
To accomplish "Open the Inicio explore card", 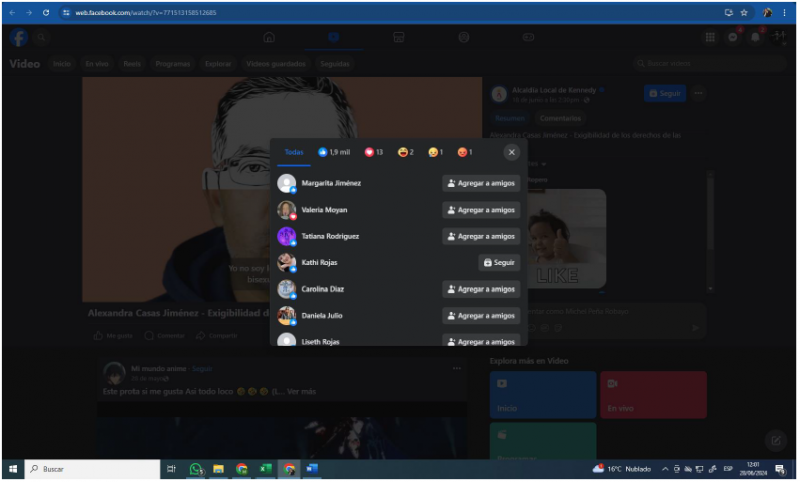I will (544, 396).
